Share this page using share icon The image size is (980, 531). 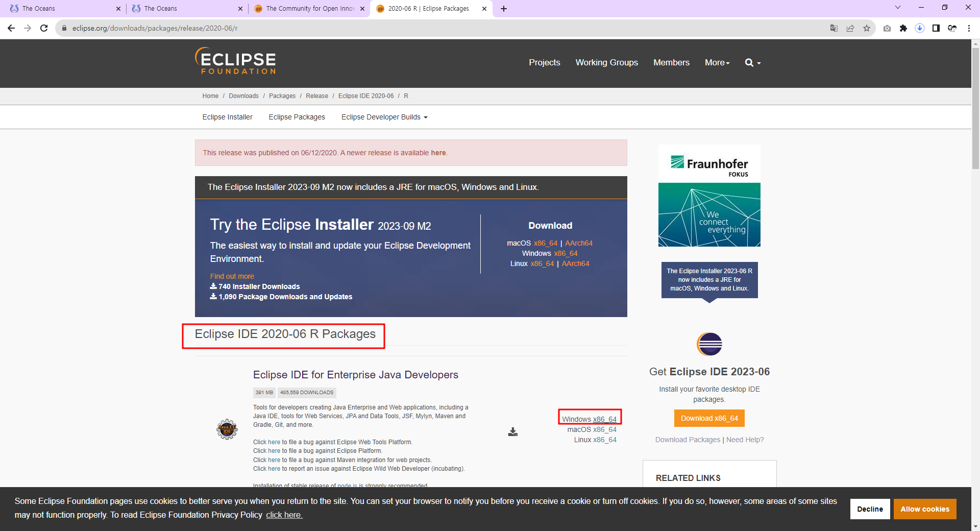pyautogui.click(x=850, y=28)
